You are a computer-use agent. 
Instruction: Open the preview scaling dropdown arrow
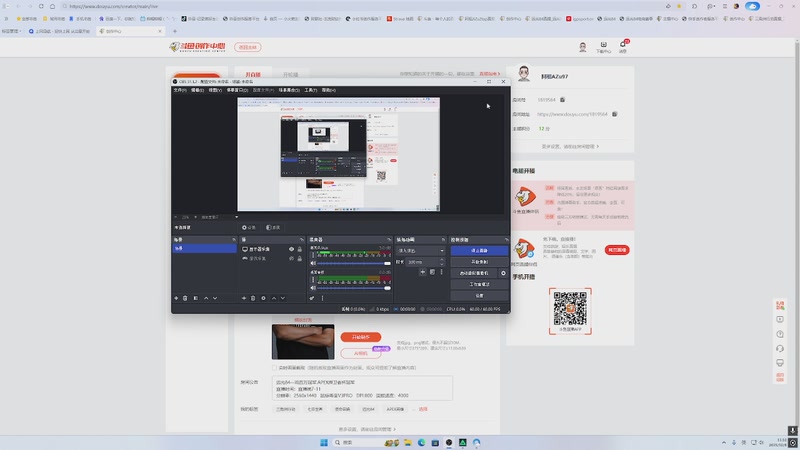tap(236, 217)
